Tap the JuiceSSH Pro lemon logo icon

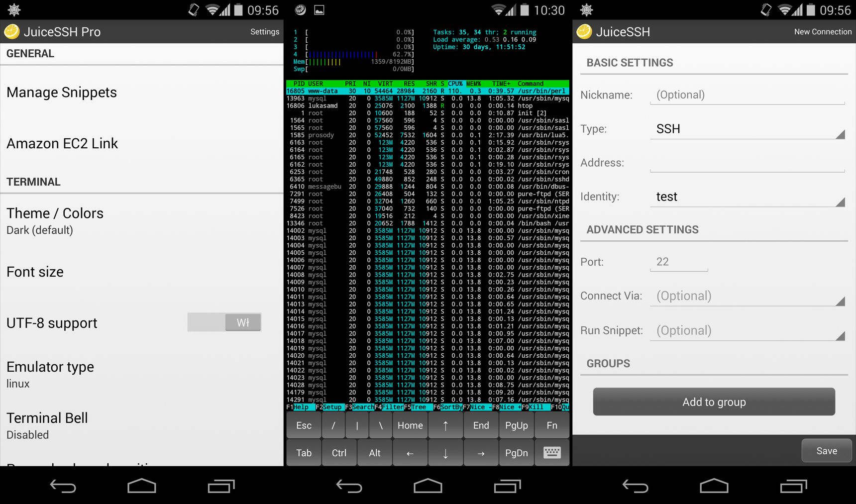[12, 32]
